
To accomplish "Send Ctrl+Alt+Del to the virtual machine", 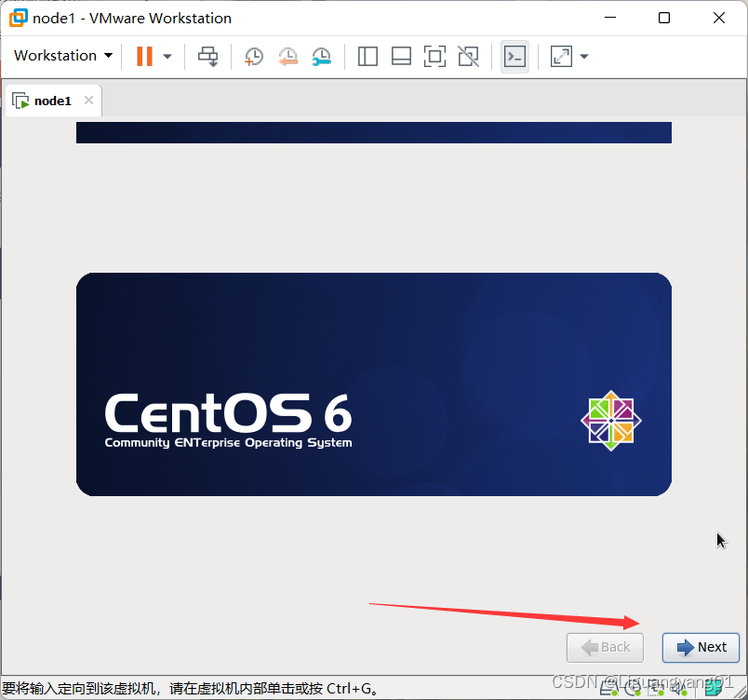I will (x=208, y=56).
